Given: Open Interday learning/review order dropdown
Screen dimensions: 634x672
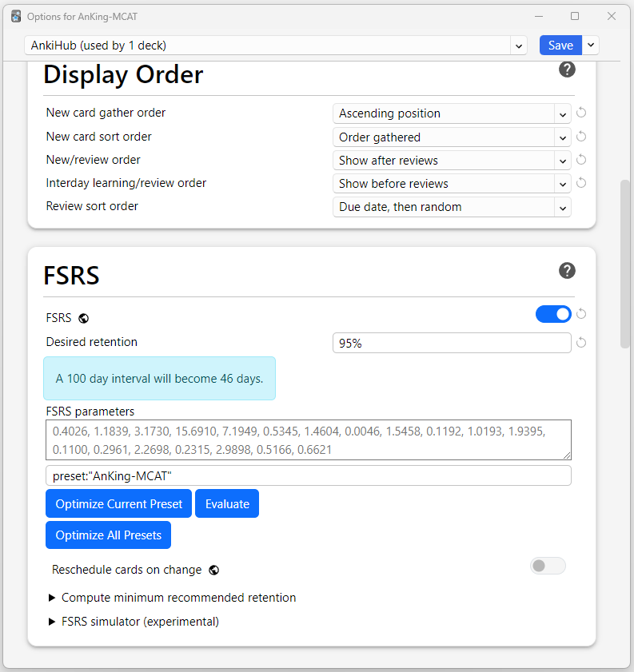Looking at the screenshot, I should pos(452,184).
